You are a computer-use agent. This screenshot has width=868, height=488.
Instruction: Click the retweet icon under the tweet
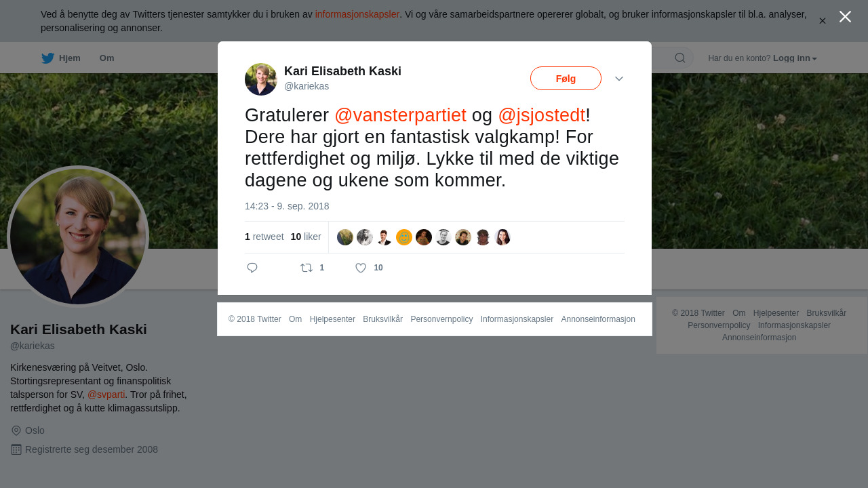coord(307,268)
